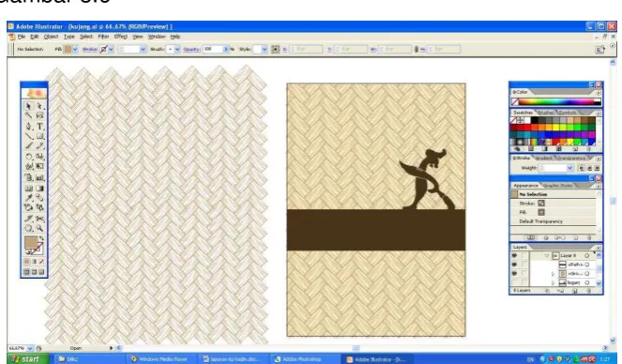Select the Mesh tool
622x364 pixels.
28,189
